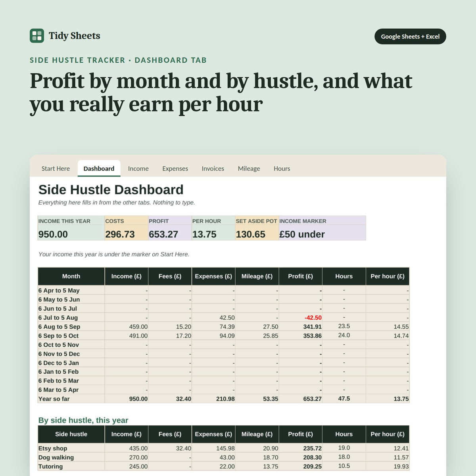Click the INCOME THIS YEAR label
476x476 pixels.
coord(64,221)
